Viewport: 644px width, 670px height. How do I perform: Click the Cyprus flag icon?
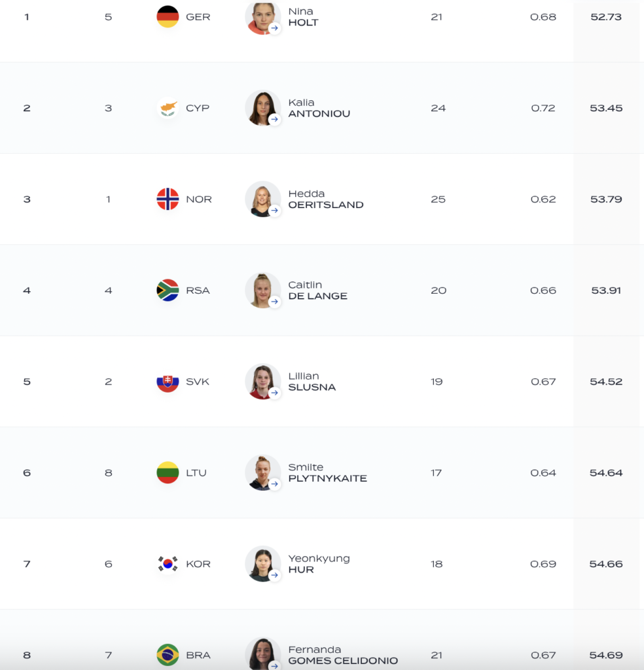168,108
